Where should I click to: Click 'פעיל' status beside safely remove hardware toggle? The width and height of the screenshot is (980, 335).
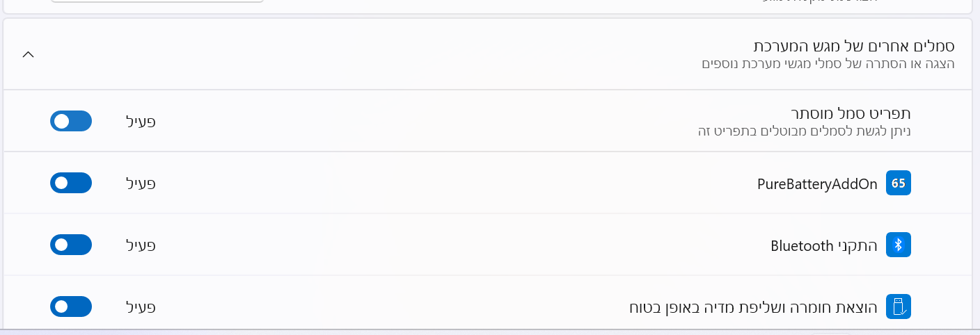[x=141, y=307]
